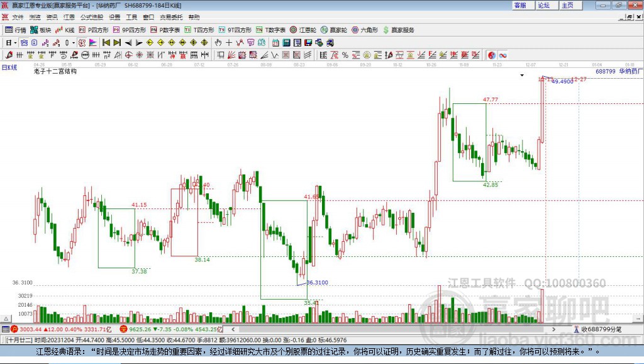Open the 江恩轮 tool
This screenshot has height=364, width=644.
pos(303,30)
